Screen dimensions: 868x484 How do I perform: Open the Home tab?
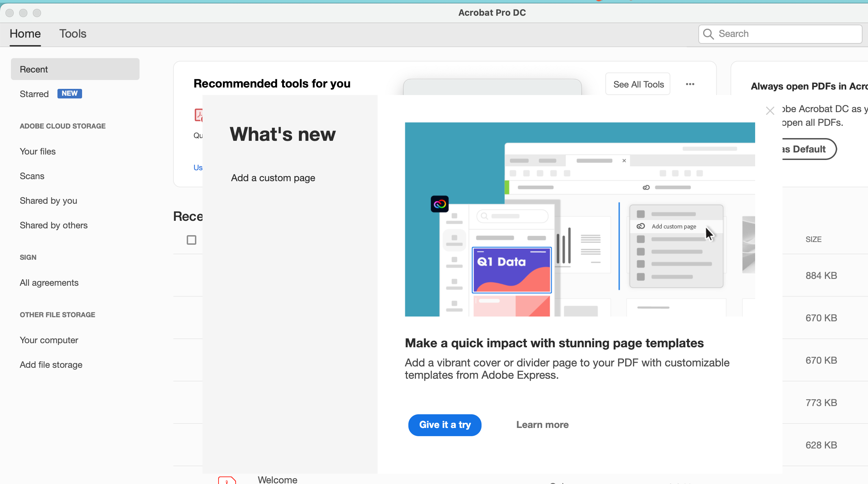[25, 33]
